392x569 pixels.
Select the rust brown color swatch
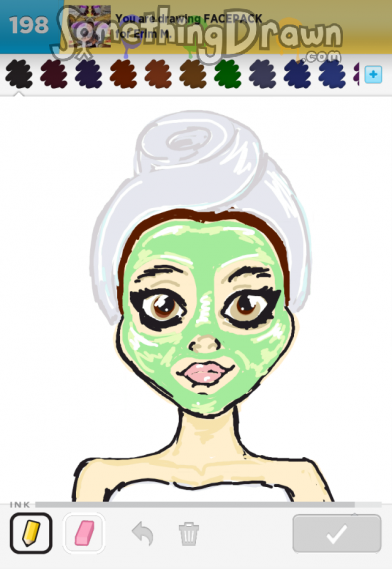tap(158, 74)
